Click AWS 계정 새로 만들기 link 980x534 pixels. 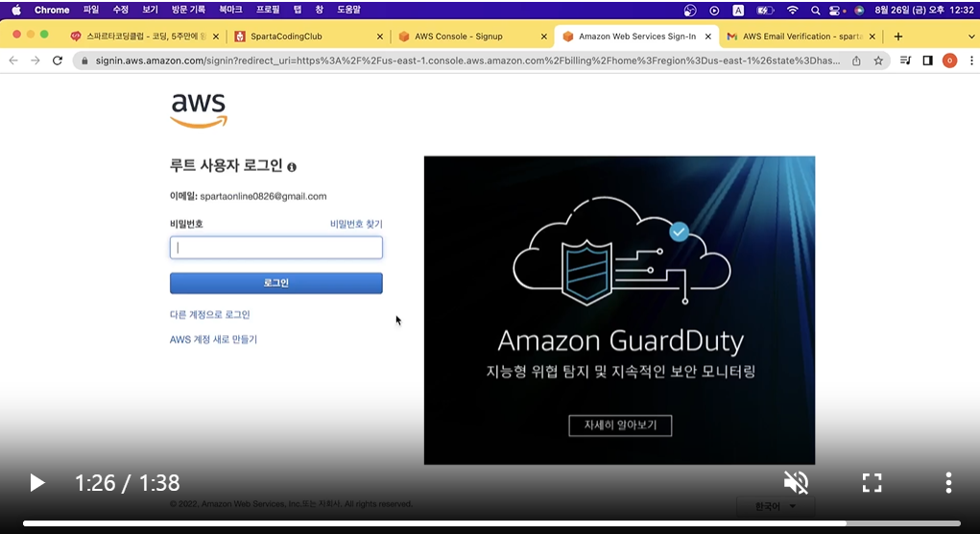[x=213, y=339]
